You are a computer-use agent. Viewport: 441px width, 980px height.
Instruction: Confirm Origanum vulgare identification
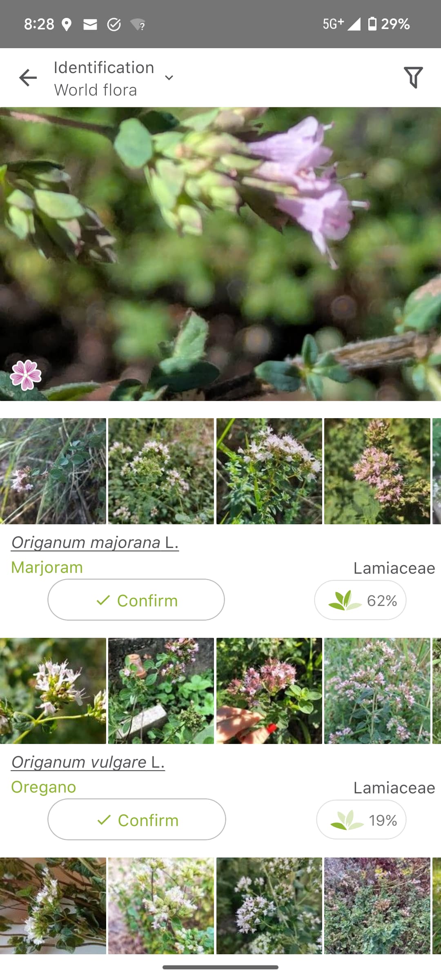click(x=137, y=819)
